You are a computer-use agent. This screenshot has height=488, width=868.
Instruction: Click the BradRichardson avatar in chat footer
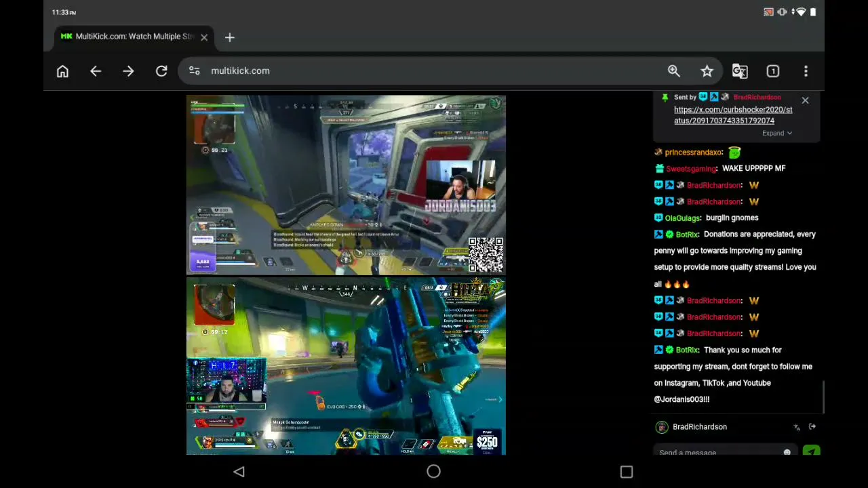(x=662, y=427)
